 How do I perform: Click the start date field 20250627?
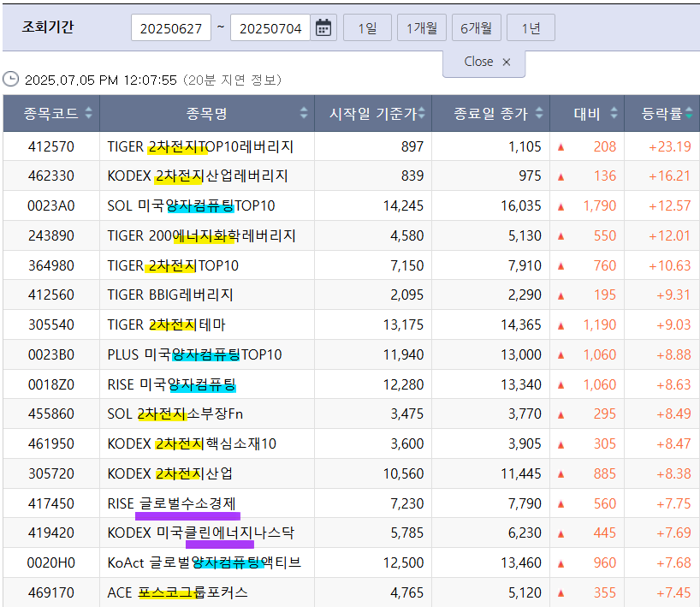171,28
